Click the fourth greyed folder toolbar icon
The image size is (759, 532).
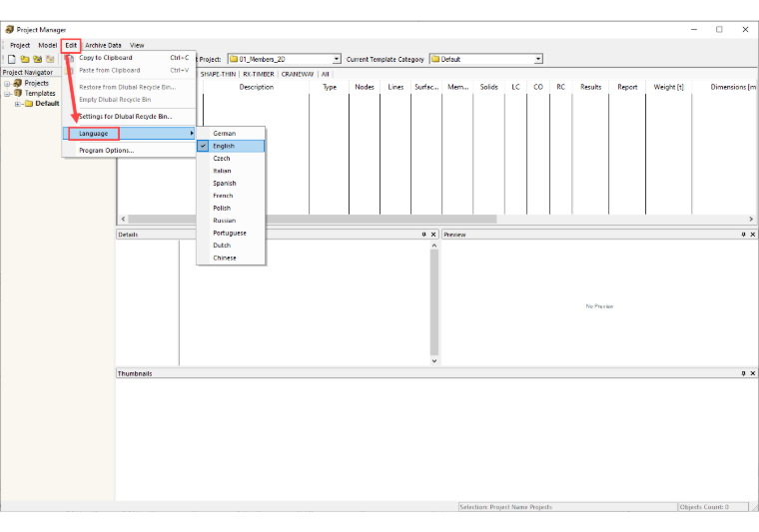(50, 59)
